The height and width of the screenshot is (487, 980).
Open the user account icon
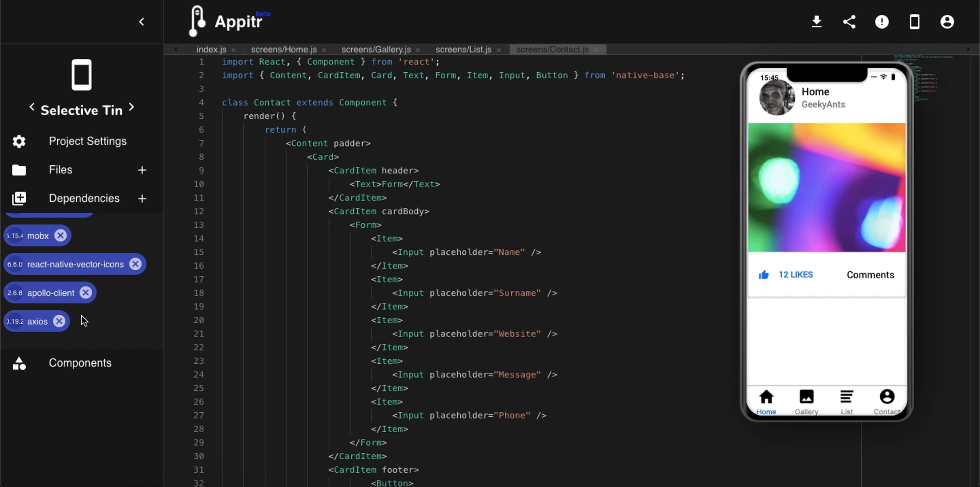click(947, 22)
